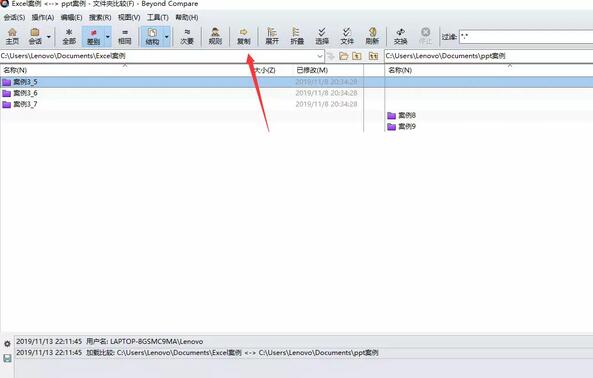Open the 会话(S) menu
Image resolution: width=593 pixels, height=378 pixels.
coord(14,17)
